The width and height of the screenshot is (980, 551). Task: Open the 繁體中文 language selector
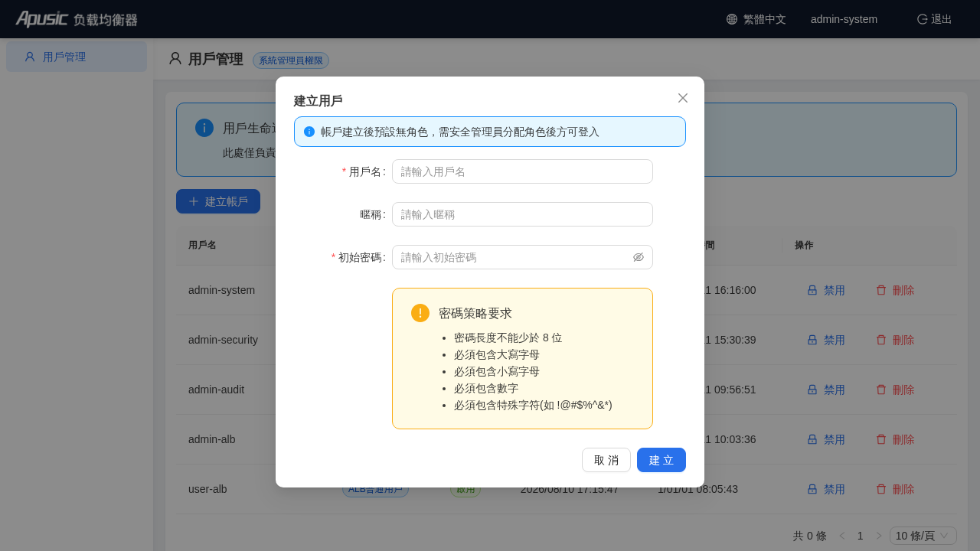click(756, 19)
